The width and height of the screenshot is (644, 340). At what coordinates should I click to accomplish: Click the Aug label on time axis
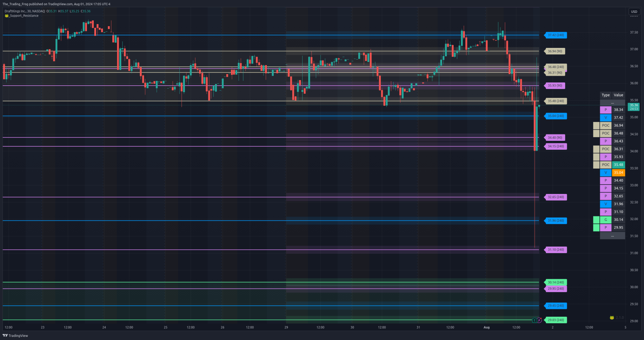(x=487, y=328)
